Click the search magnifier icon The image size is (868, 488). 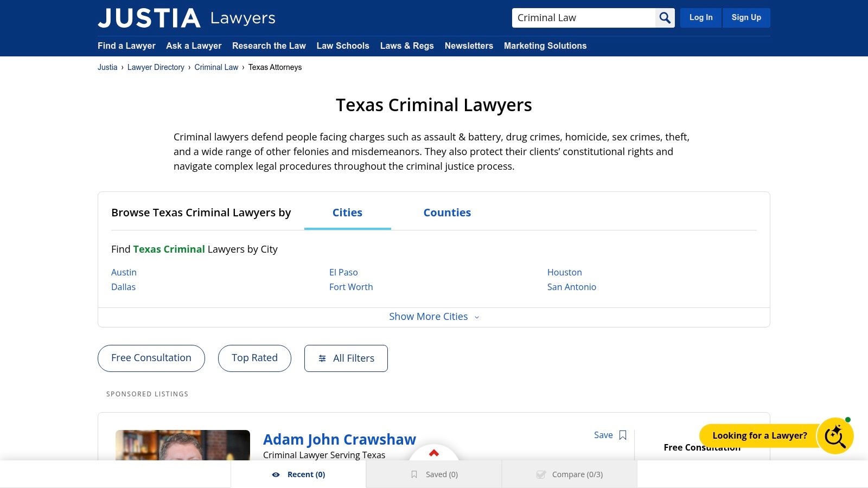[x=664, y=17]
